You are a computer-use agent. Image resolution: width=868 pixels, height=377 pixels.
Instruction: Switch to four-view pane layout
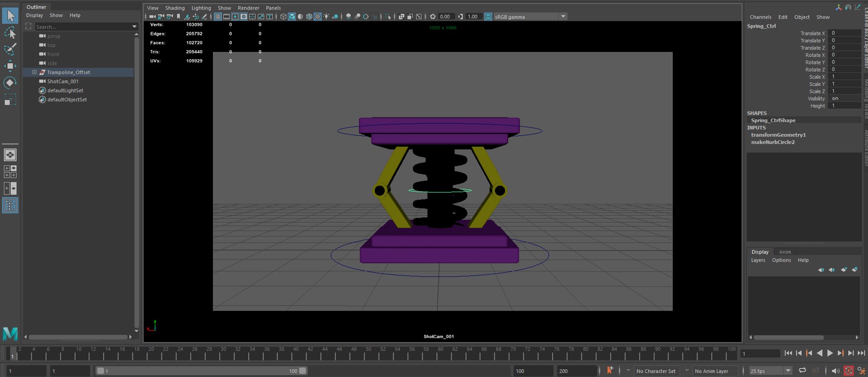click(10, 172)
